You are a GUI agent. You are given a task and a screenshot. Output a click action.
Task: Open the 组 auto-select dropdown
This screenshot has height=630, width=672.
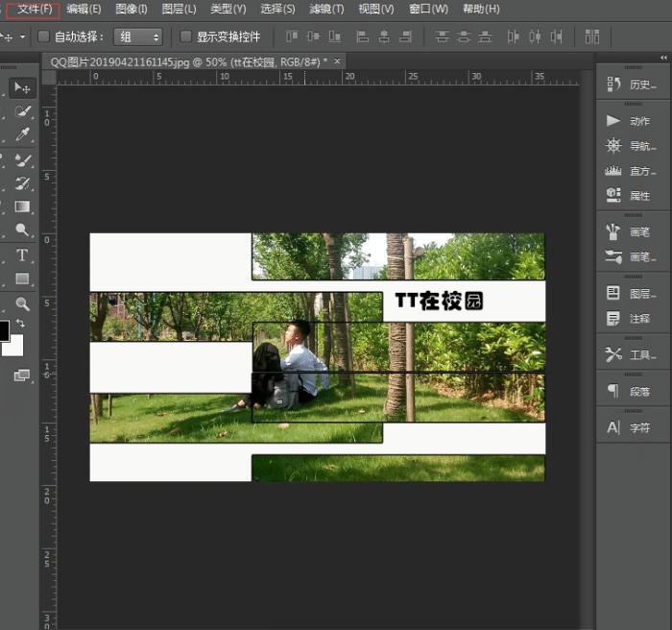coord(138,36)
